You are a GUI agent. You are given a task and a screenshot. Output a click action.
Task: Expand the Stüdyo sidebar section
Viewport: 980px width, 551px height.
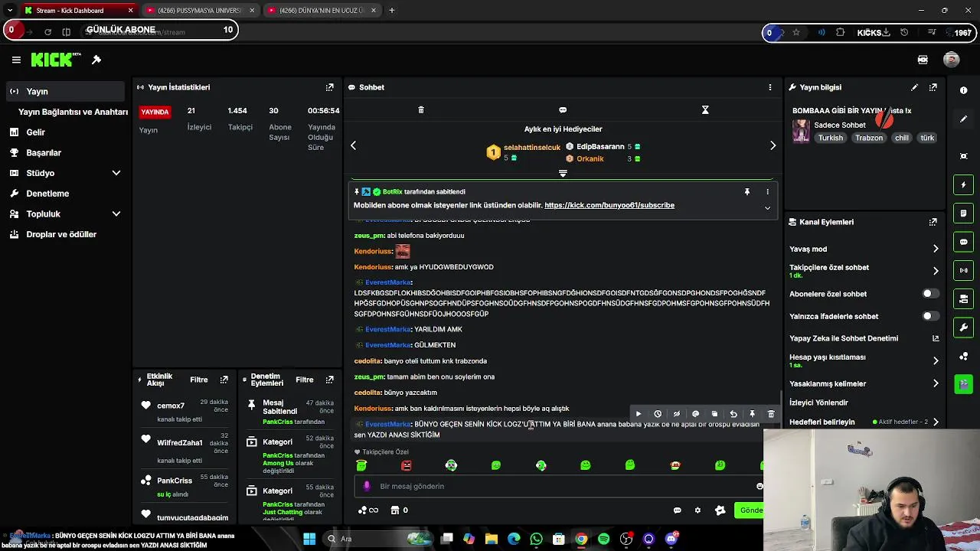pos(116,173)
